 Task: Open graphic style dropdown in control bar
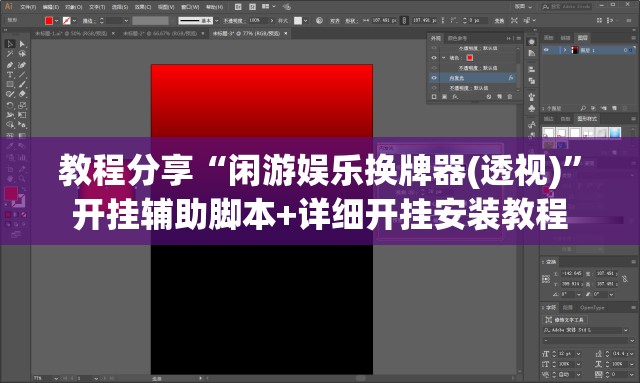click(x=306, y=20)
